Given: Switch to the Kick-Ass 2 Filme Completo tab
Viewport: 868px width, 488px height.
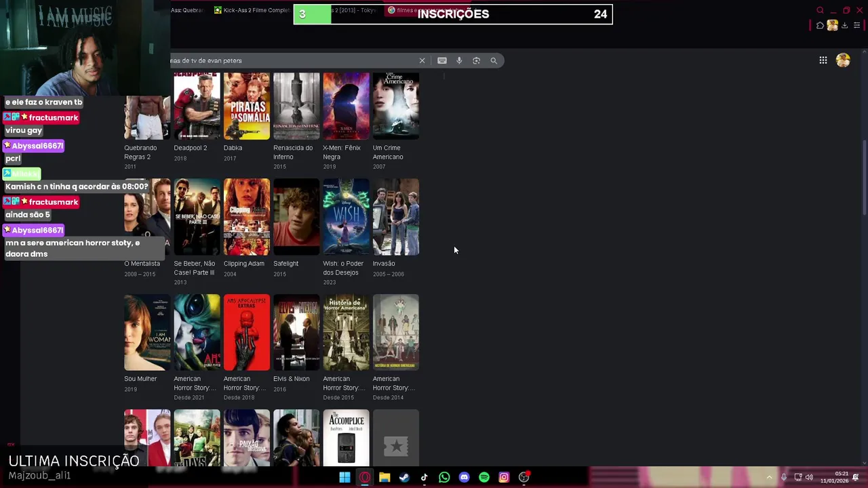Looking at the screenshot, I should point(252,10).
